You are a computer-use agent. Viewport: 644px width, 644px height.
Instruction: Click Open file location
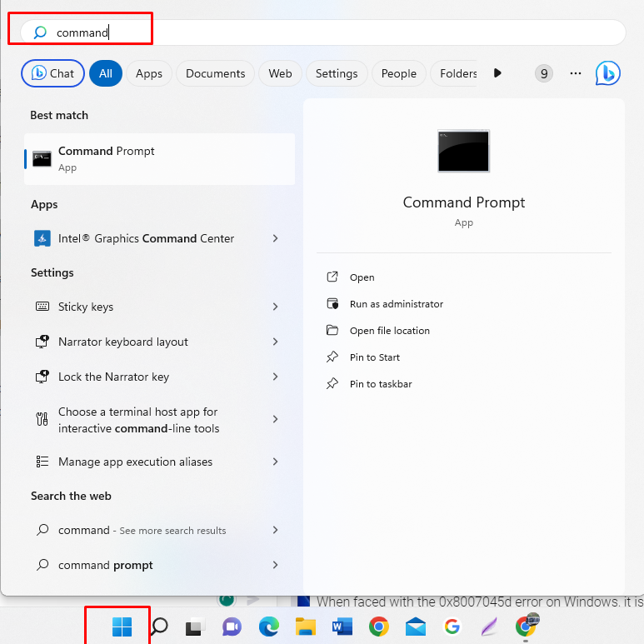coord(389,331)
